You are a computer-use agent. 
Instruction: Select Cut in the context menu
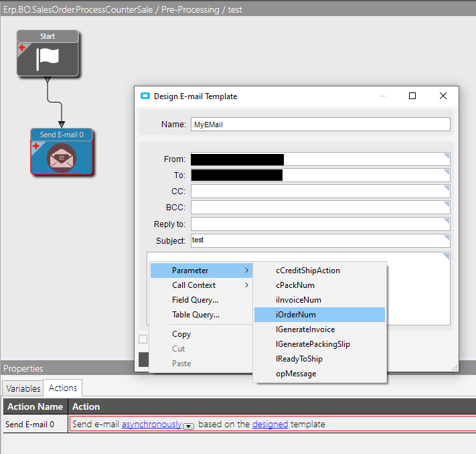(202, 349)
